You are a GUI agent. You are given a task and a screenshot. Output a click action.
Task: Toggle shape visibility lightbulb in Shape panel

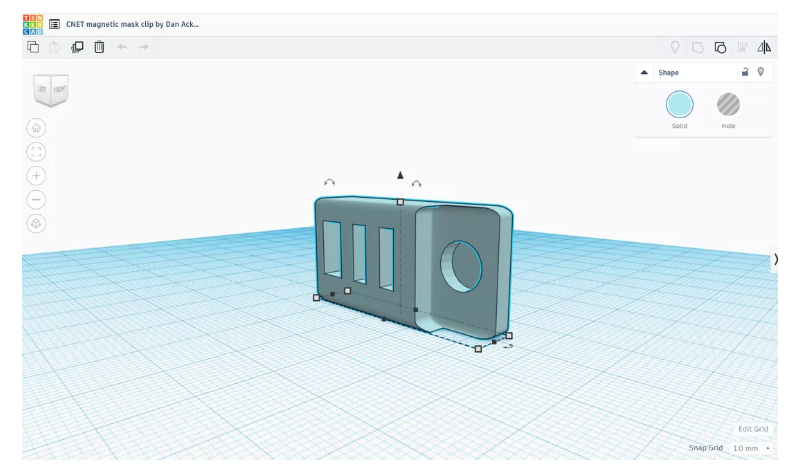point(761,72)
